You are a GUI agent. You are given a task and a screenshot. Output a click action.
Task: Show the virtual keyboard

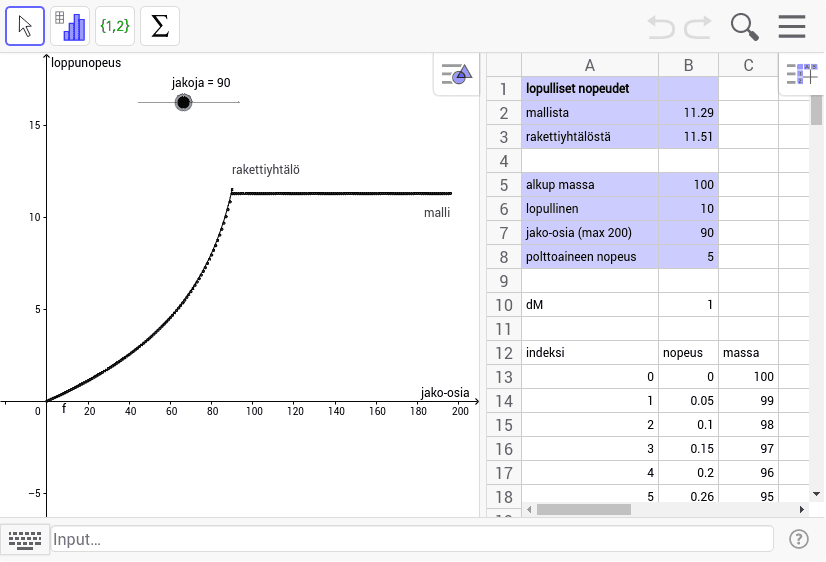click(x=25, y=539)
